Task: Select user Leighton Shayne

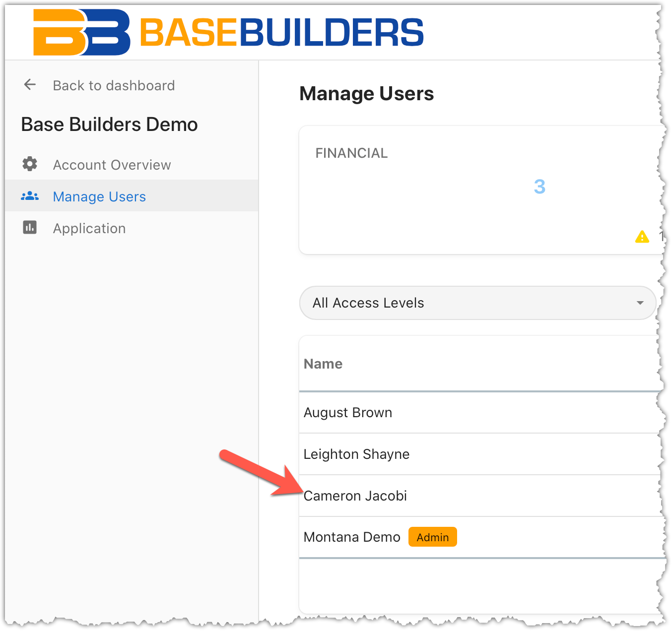Action: point(356,454)
